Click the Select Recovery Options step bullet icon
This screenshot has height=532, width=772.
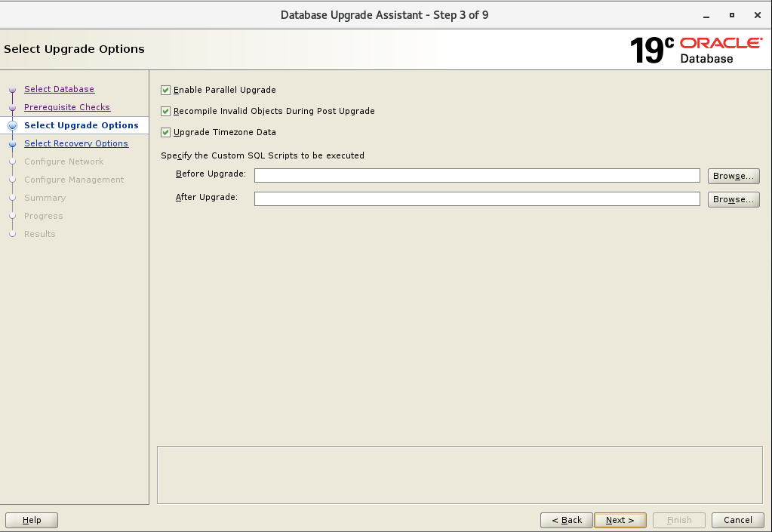(13, 143)
